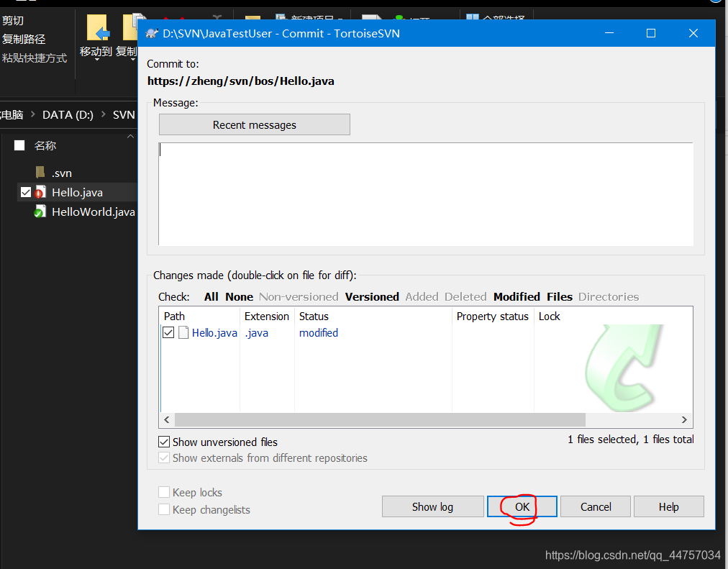Toggle Show unversioned files checkbox
Screen dimensions: 728x569
[164, 442]
